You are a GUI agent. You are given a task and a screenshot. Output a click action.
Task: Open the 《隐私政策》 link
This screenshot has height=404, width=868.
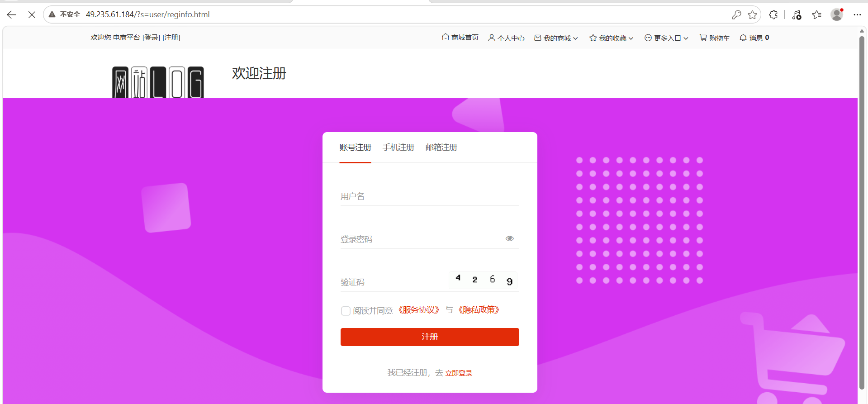tap(479, 310)
